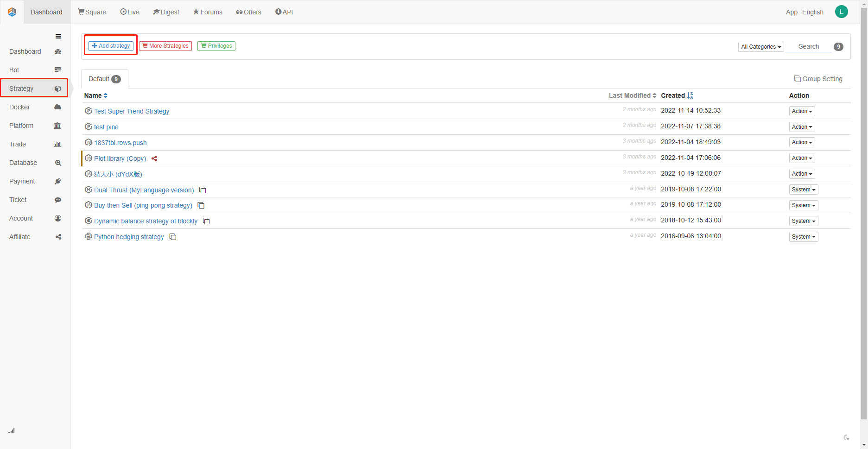Sort list by Last Modified column
Image resolution: width=868 pixels, height=449 pixels.
[632, 95]
